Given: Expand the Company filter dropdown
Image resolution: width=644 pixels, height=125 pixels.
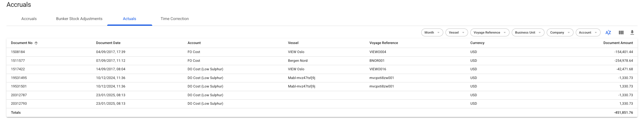Looking at the screenshot, I should tap(560, 32).
